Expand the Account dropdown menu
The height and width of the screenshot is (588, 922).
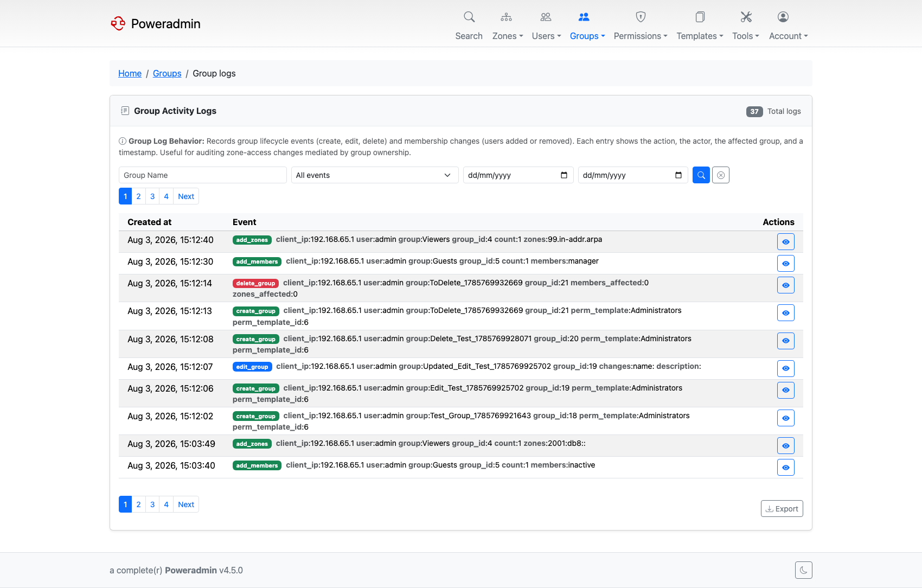pos(789,36)
